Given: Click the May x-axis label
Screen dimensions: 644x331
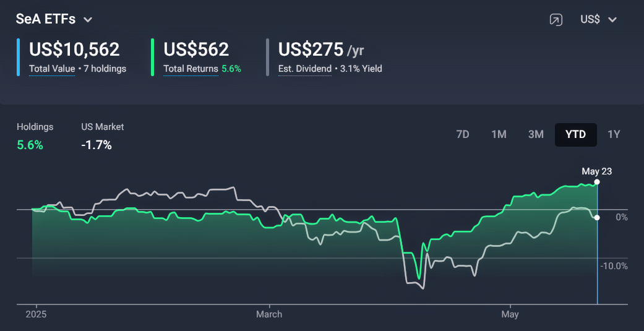Looking at the screenshot, I should click(510, 314).
